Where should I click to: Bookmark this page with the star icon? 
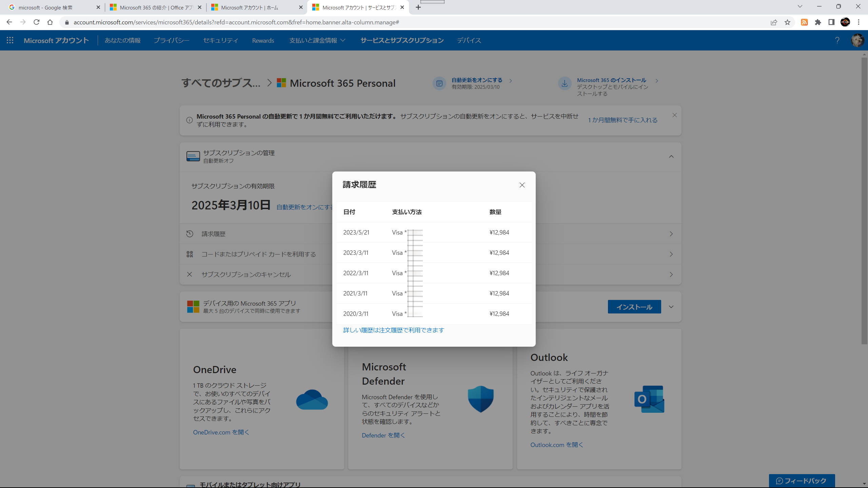(x=787, y=22)
